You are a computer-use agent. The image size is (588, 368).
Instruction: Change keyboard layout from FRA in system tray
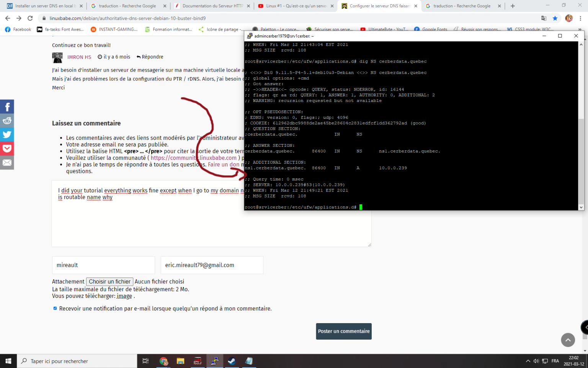pyautogui.click(x=555, y=361)
